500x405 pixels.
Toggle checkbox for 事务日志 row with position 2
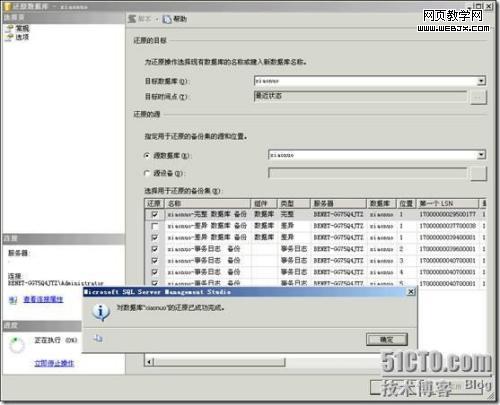coord(155,249)
